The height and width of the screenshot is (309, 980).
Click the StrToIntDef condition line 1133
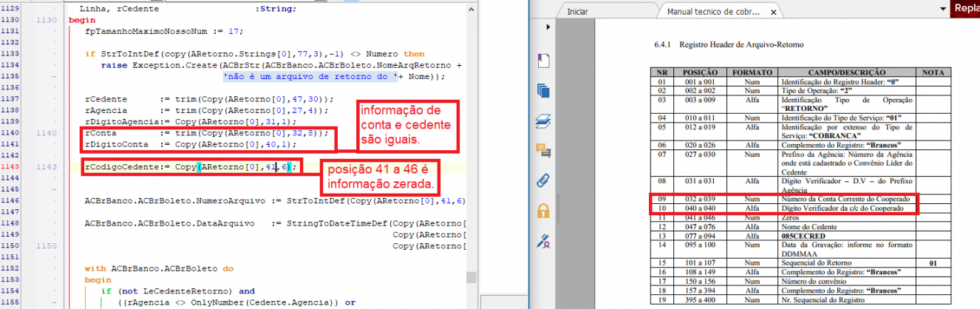[255, 54]
